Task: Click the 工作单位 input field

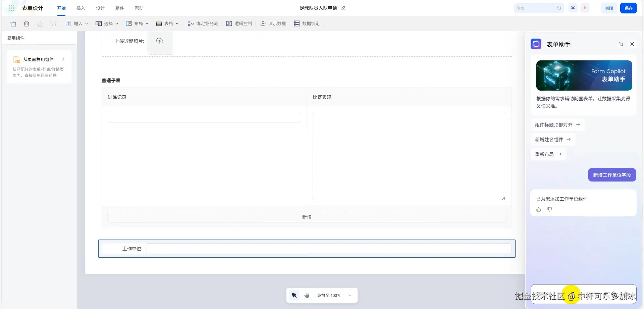Action: [329, 249]
